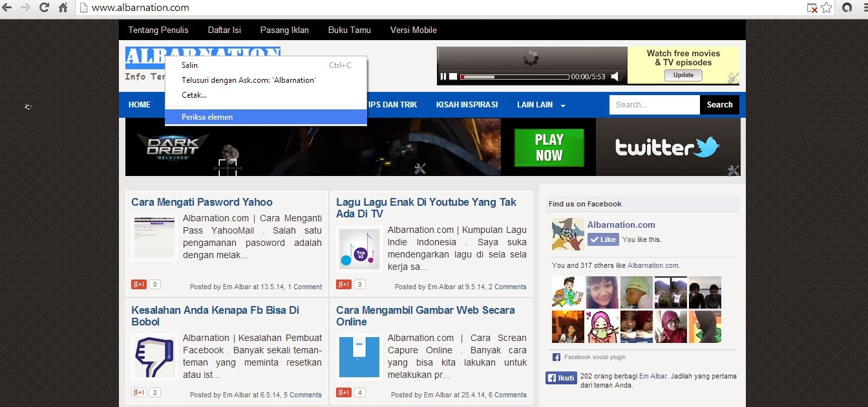868x407 pixels.
Task: Open the Tentang Penulis page
Action: 158,30
